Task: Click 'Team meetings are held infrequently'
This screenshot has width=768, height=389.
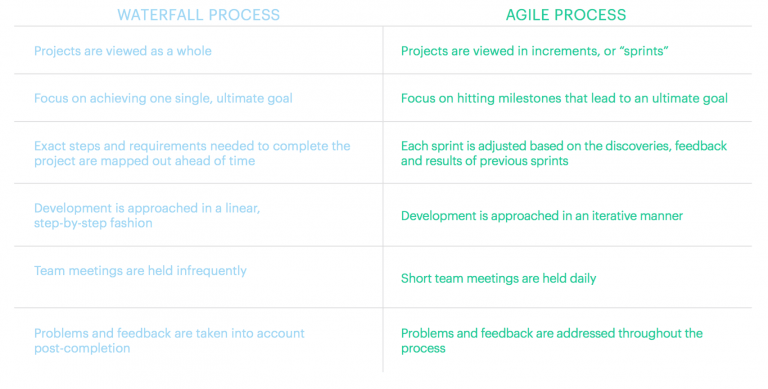Action: (140, 271)
